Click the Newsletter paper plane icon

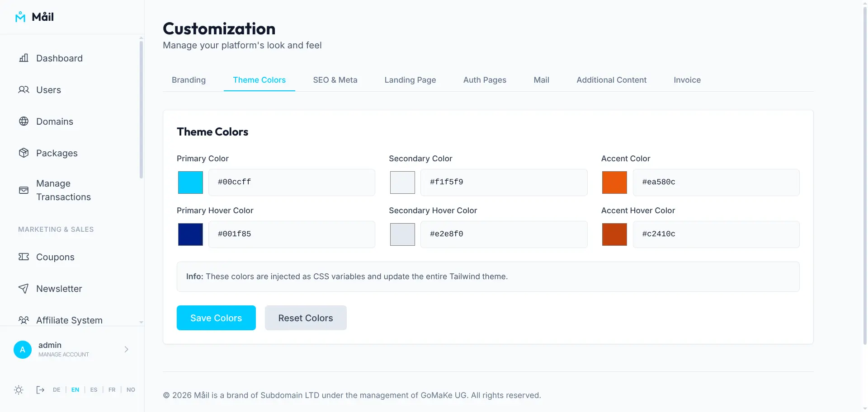[x=24, y=288]
